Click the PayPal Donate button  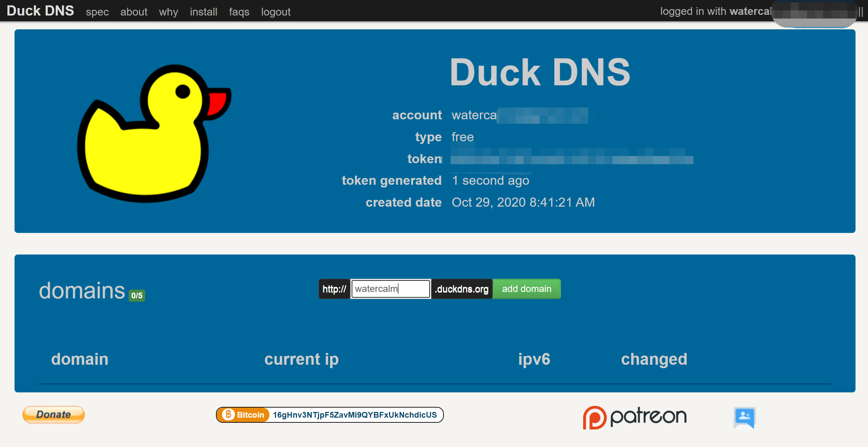(54, 414)
